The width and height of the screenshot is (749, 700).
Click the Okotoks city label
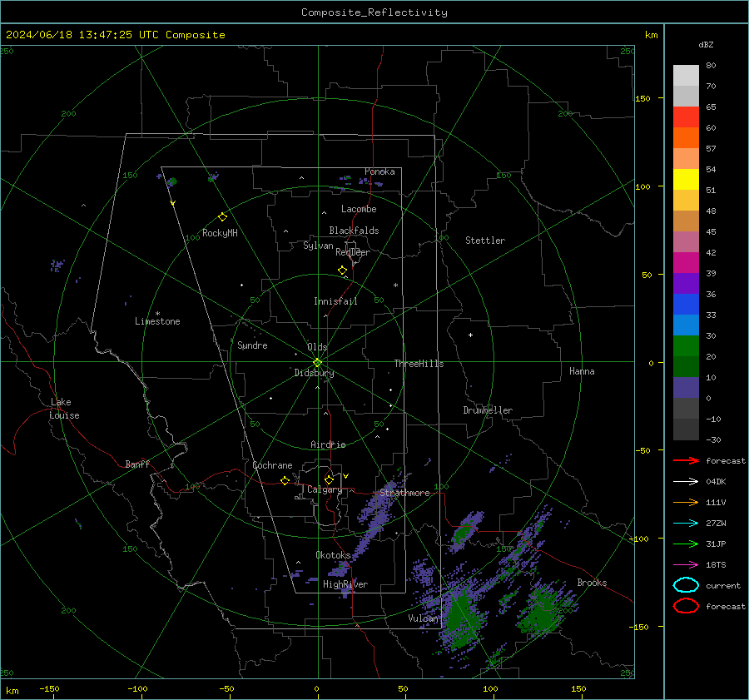click(333, 555)
